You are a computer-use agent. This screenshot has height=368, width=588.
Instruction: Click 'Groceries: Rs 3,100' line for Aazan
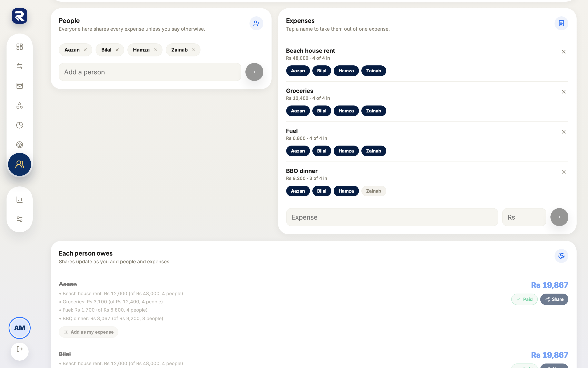pyautogui.click(x=111, y=302)
